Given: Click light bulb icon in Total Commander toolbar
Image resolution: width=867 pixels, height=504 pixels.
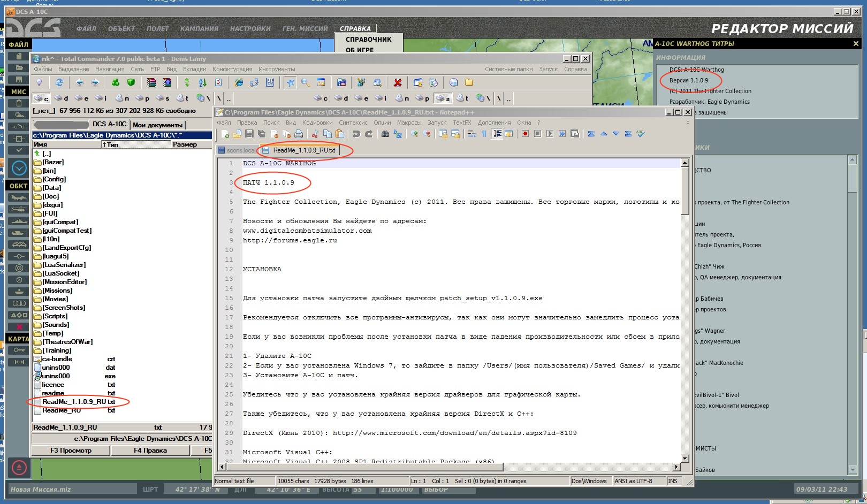Looking at the screenshot, I should [39, 82].
